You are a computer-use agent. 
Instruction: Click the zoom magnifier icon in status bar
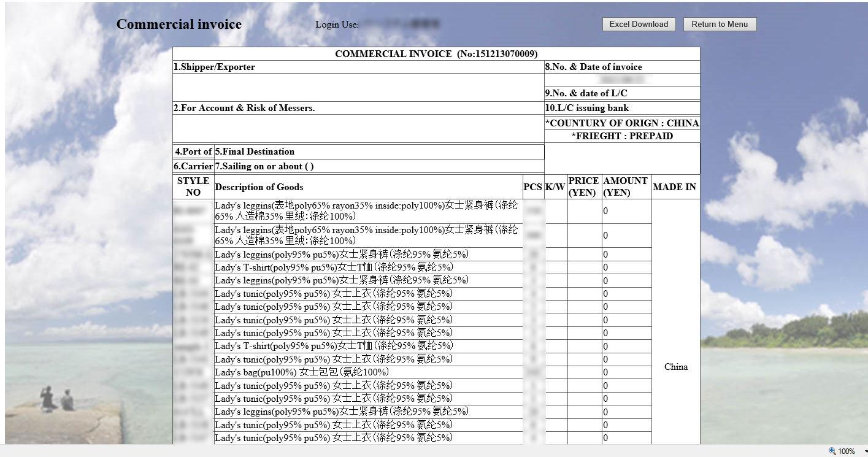tap(832, 451)
